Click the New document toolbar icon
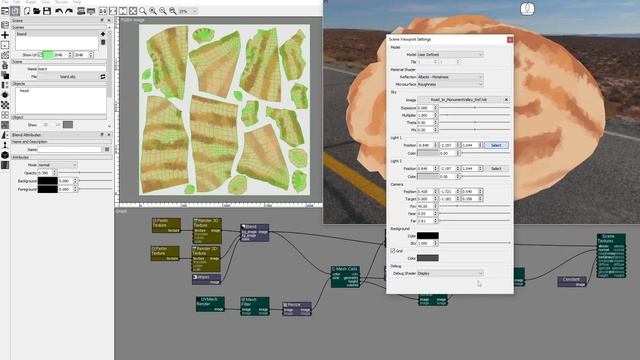 [27, 11]
